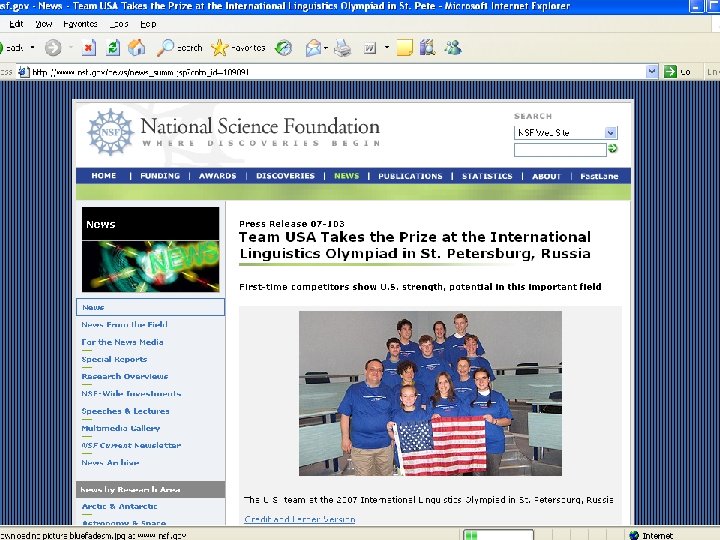The width and height of the screenshot is (720, 540).
Task: Stop page loading with red X icon
Action: click(89, 48)
